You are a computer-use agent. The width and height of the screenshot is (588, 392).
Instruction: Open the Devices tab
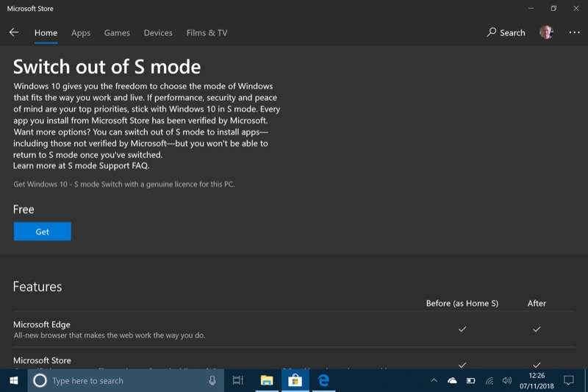pos(158,32)
